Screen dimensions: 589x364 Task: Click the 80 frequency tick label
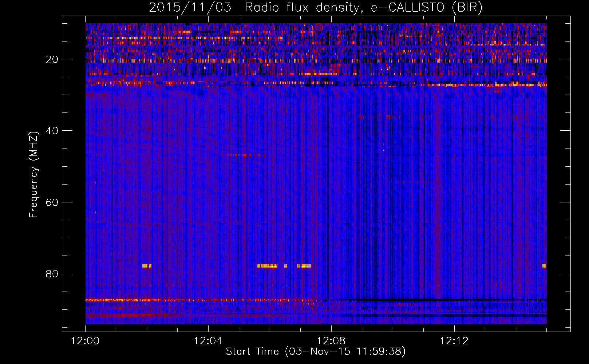point(52,274)
